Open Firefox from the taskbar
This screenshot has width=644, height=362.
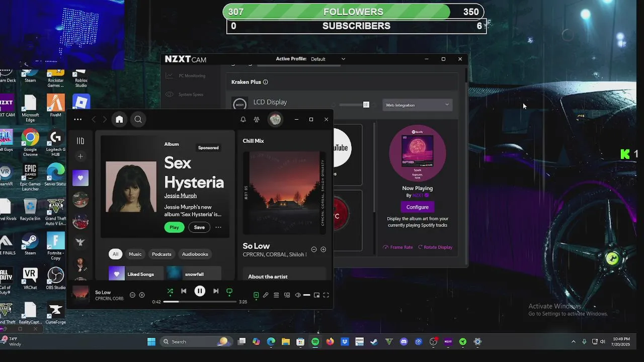330,342
